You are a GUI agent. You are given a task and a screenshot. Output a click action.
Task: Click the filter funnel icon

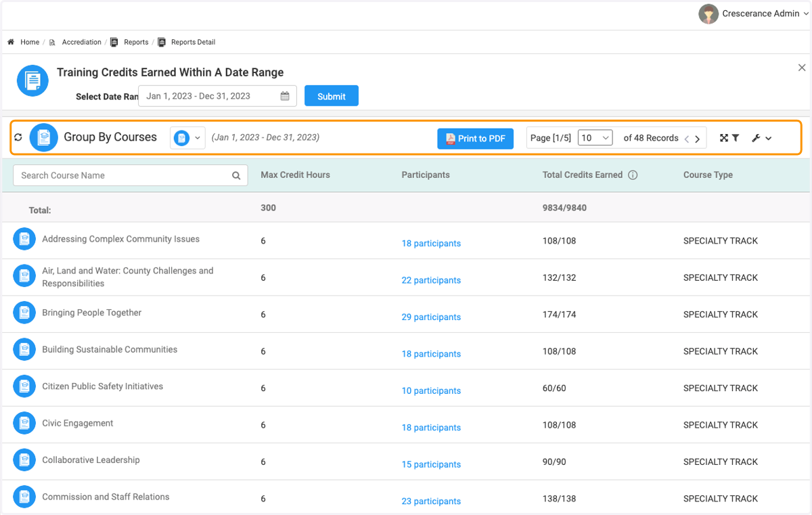(x=736, y=138)
